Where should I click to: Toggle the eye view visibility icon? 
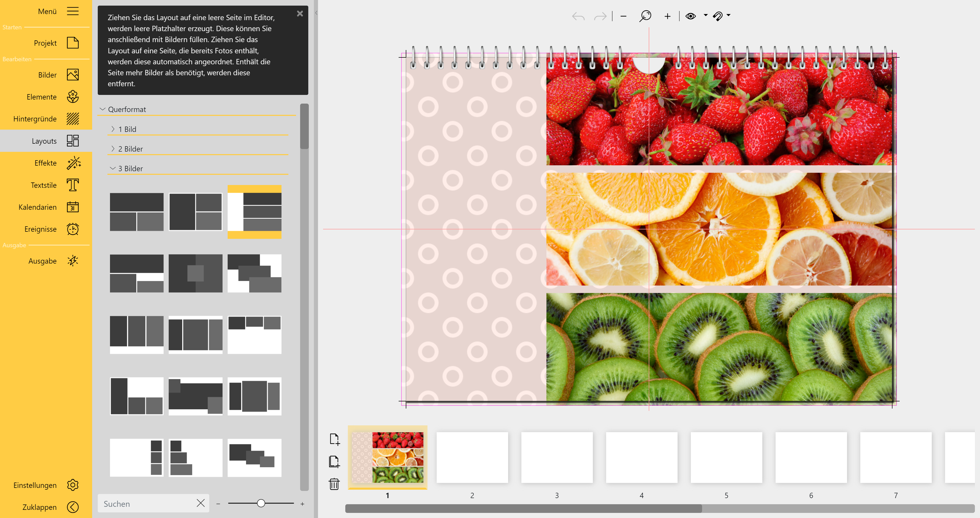691,16
